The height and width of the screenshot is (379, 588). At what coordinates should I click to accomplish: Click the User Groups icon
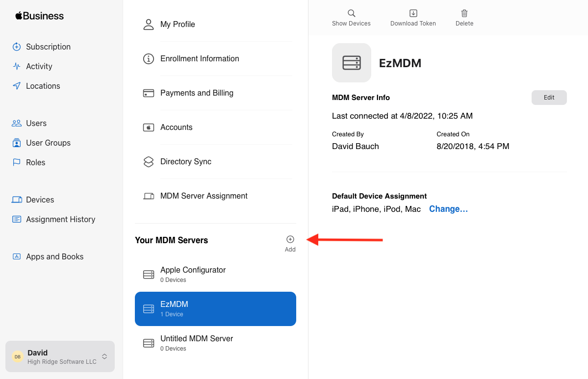(17, 143)
